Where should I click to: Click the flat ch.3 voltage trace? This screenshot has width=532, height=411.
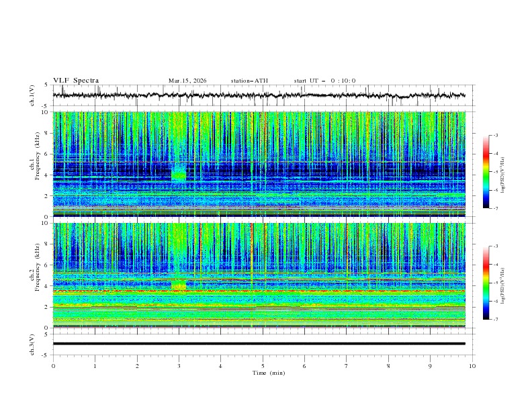coord(259,344)
